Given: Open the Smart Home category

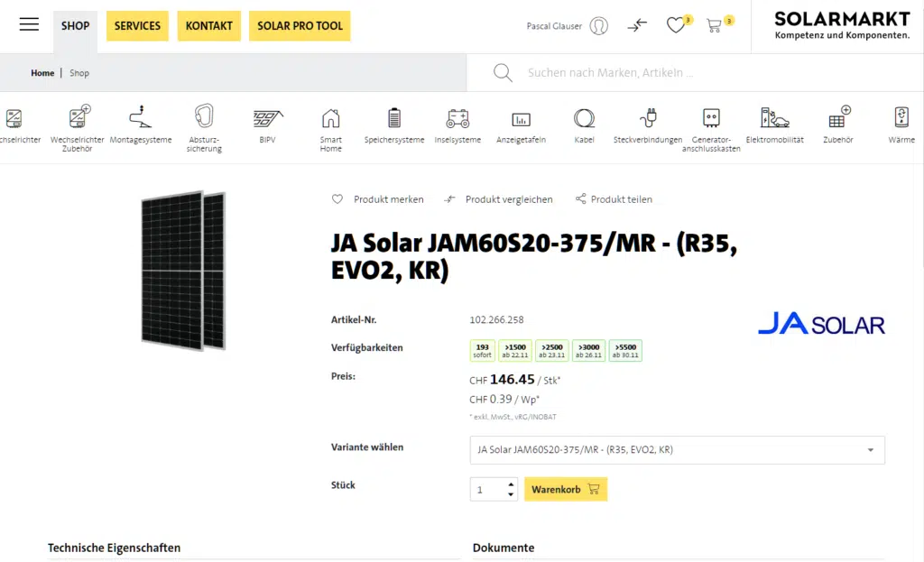Looking at the screenshot, I should click(x=331, y=125).
